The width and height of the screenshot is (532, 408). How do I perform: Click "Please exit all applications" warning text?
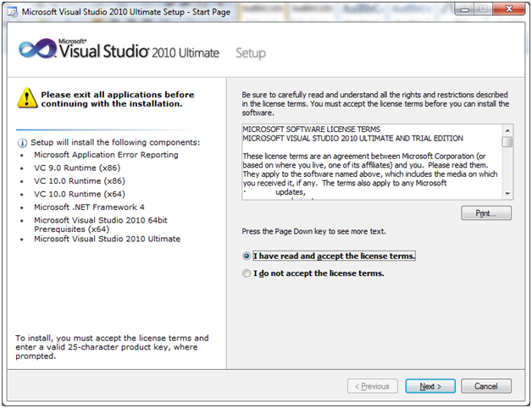click(118, 99)
